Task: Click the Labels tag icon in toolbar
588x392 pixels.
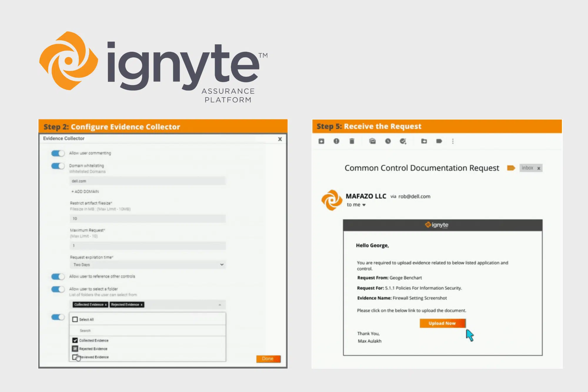Action: [439, 141]
